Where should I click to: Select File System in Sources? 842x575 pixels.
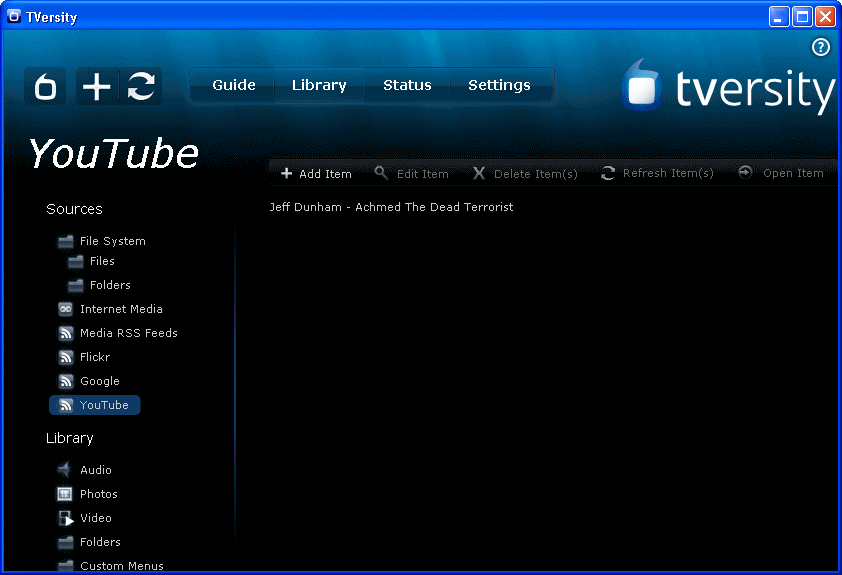click(x=112, y=241)
